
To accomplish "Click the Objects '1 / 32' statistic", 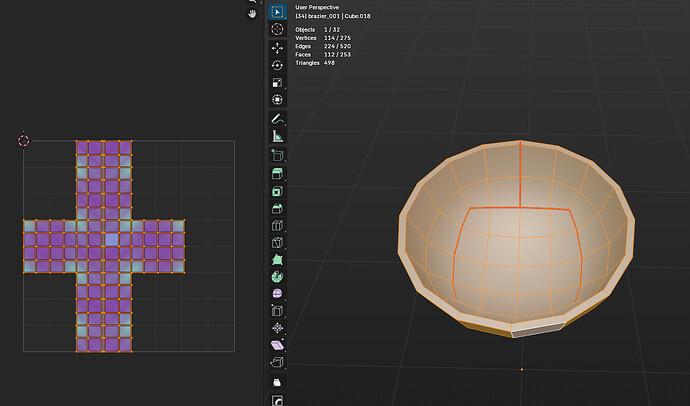I will pyautogui.click(x=332, y=29).
